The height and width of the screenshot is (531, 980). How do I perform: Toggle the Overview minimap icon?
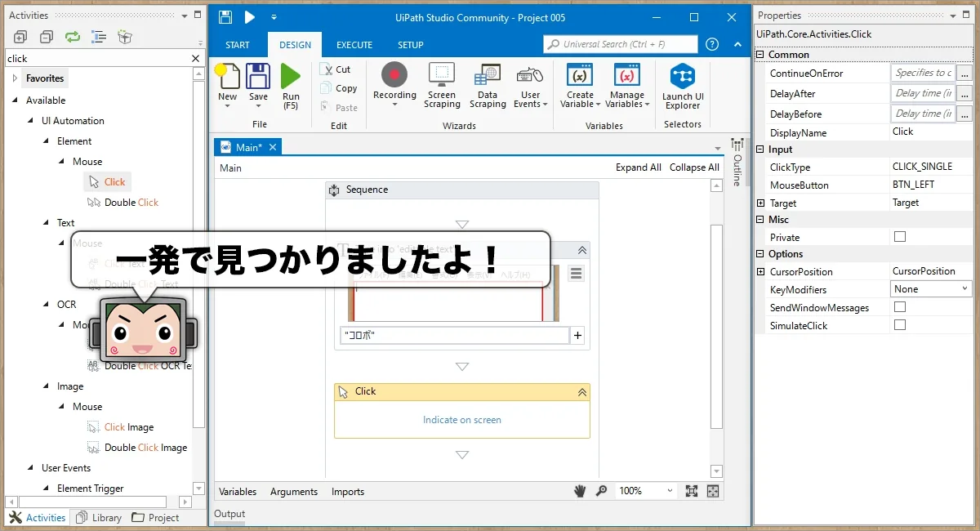(713, 491)
